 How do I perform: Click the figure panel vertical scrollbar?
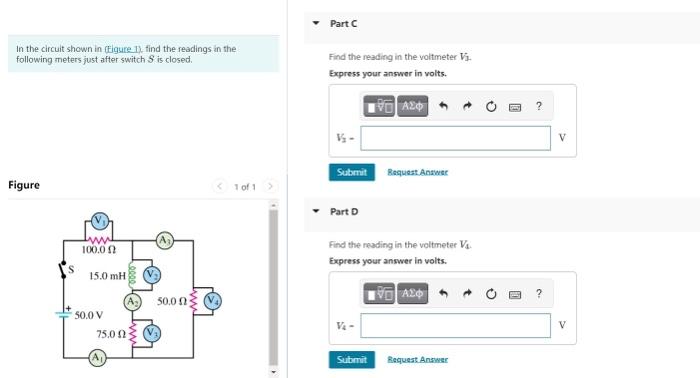click(273, 288)
